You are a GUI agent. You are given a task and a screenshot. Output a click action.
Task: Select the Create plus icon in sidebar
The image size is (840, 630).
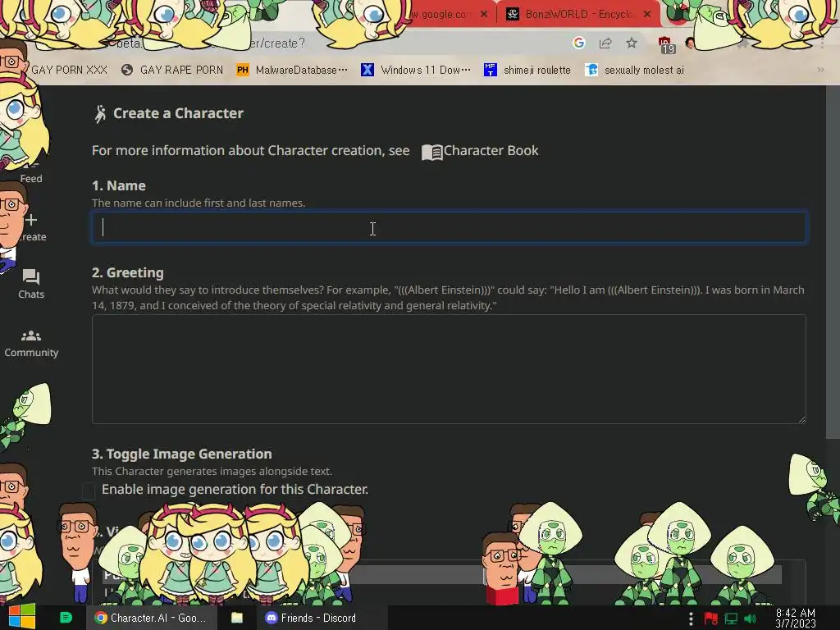coord(32,220)
